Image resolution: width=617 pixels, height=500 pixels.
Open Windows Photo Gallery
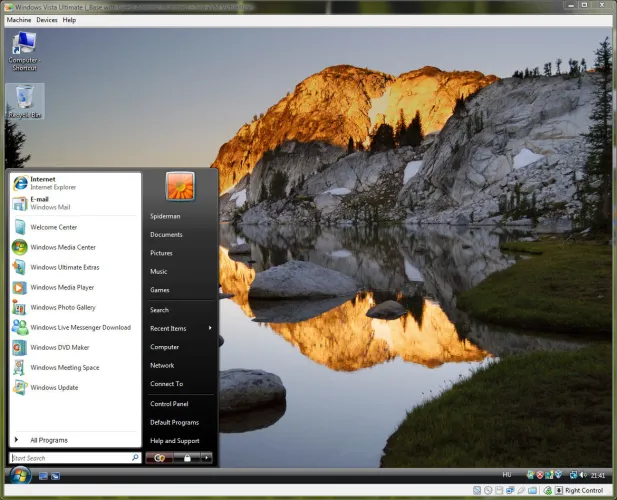pos(75,308)
